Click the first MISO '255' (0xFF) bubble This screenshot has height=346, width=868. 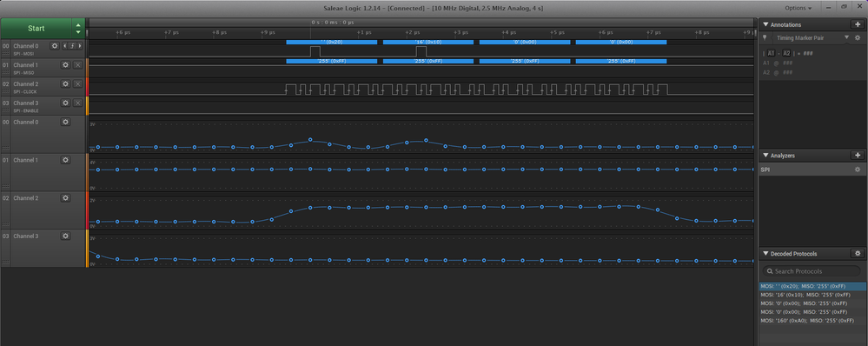(x=332, y=61)
